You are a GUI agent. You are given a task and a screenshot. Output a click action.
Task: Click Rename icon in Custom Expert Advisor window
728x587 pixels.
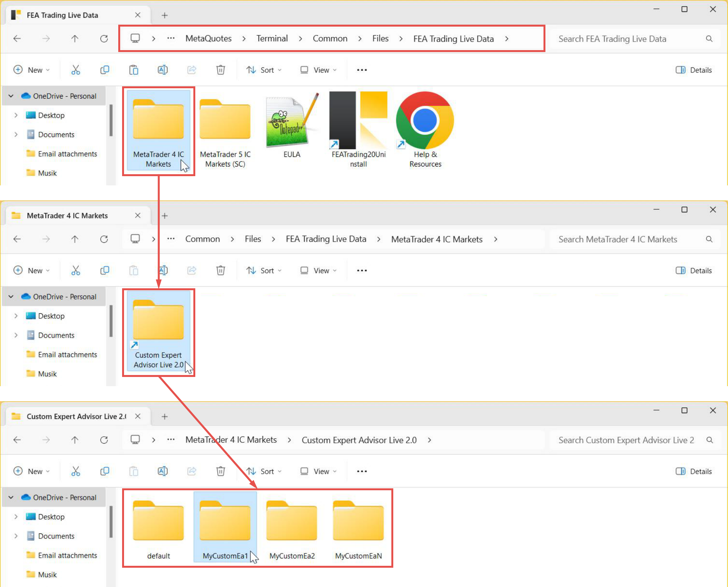tap(163, 471)
